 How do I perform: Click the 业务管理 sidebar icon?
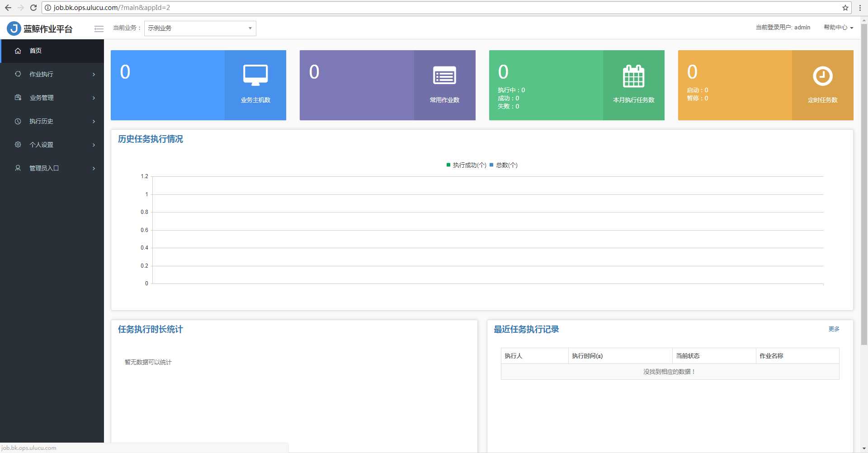point(18,98)
